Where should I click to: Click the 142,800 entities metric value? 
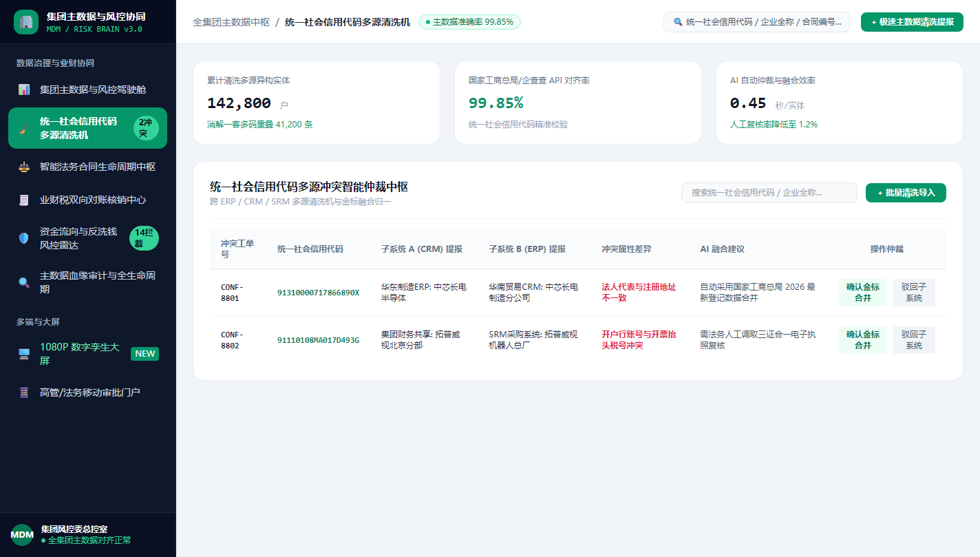point(239,103)
